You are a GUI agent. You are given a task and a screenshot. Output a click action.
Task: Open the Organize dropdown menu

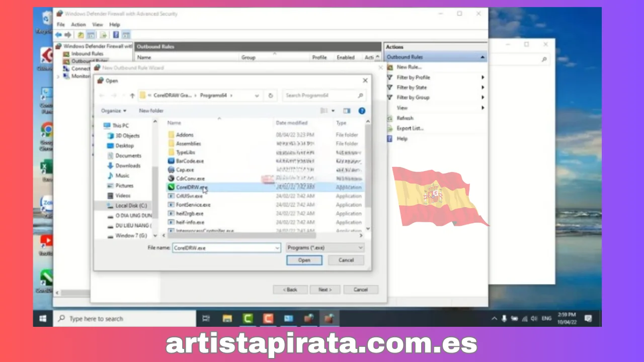(x=114, y=111)
